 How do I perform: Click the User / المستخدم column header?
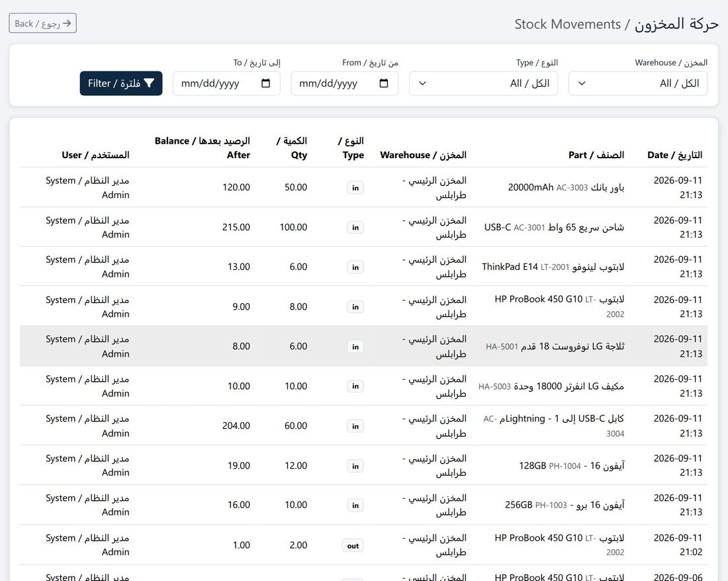[x=96, y=155]
